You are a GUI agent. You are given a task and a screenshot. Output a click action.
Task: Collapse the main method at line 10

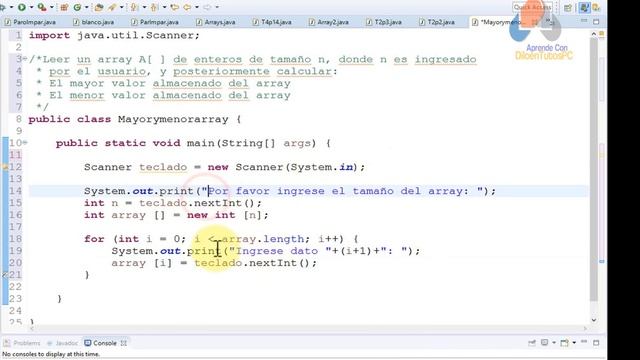coord(25,143)
